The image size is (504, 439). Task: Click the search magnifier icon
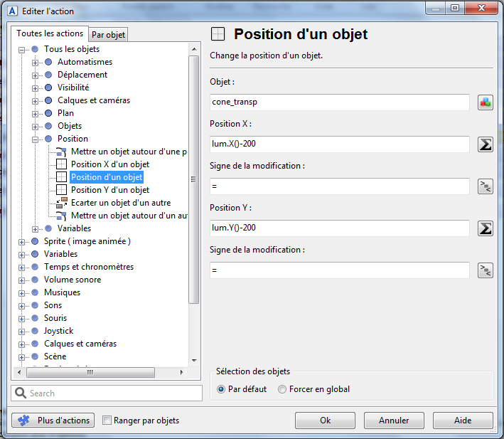point(21,393)
